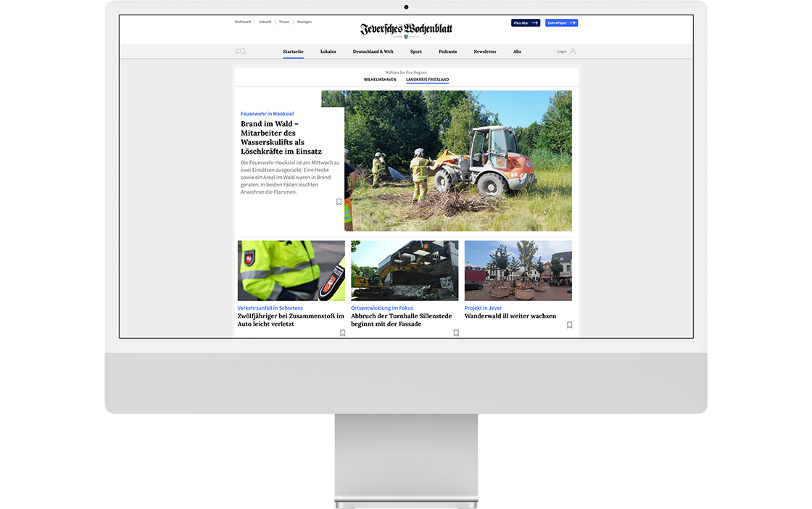Click Verkehrsunfall in Schortens category label
812x509 pixels.
pos(270,307)
